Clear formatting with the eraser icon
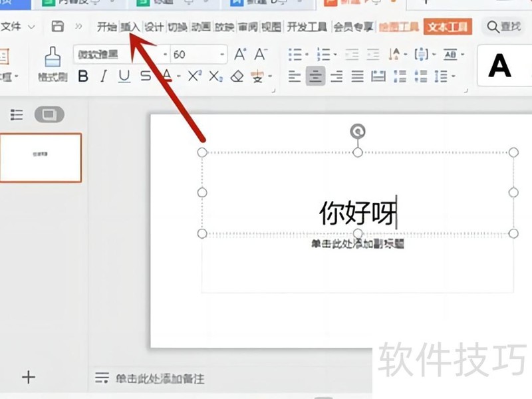532x399 pixels. (x=236, y=76)
